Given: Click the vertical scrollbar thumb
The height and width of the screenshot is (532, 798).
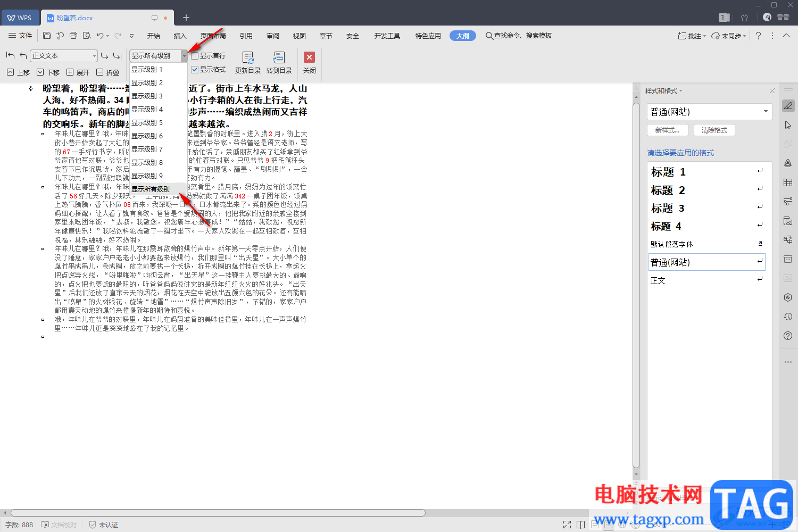Looking at the screenshot, I should (x=636, y=285).
